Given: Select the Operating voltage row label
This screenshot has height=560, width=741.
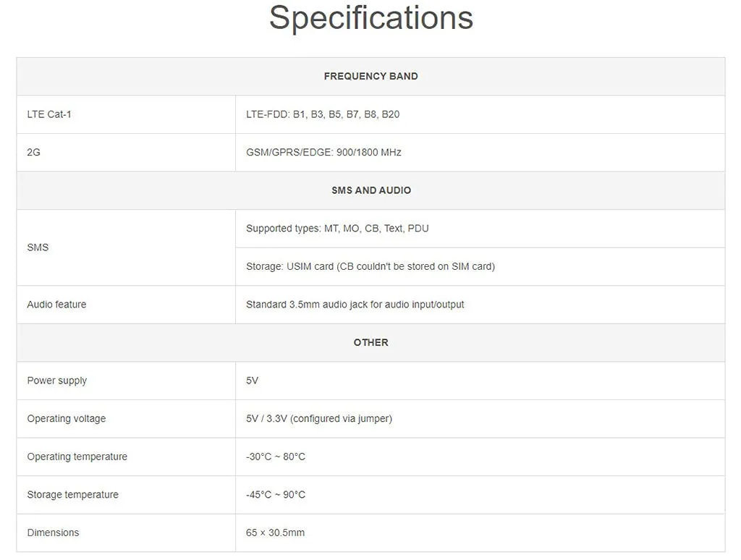Looking at the screenshot, I should pos(67,419).
